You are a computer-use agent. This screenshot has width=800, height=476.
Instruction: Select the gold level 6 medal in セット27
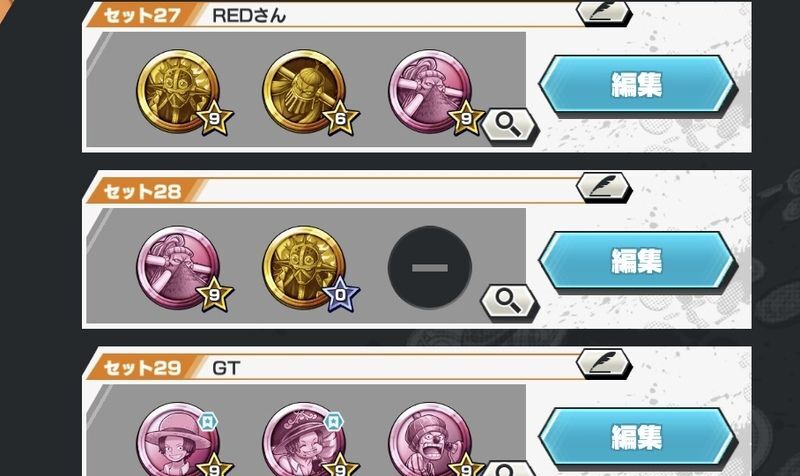(305, 92)
